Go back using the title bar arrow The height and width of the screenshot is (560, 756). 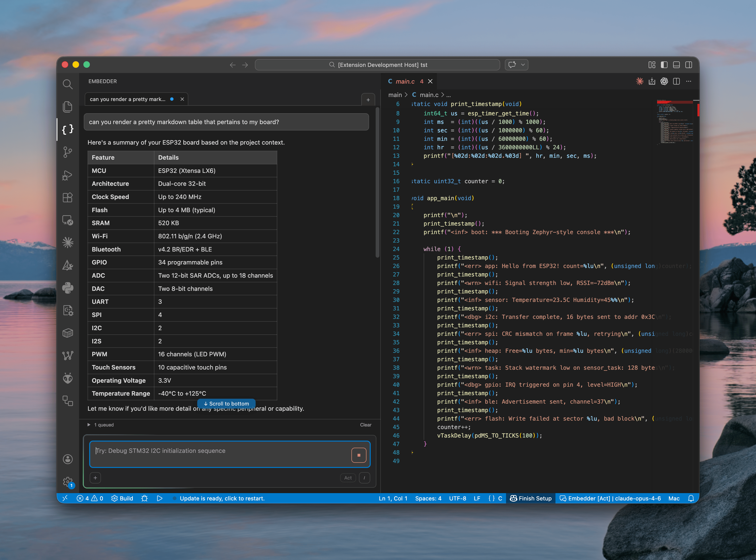233,65
